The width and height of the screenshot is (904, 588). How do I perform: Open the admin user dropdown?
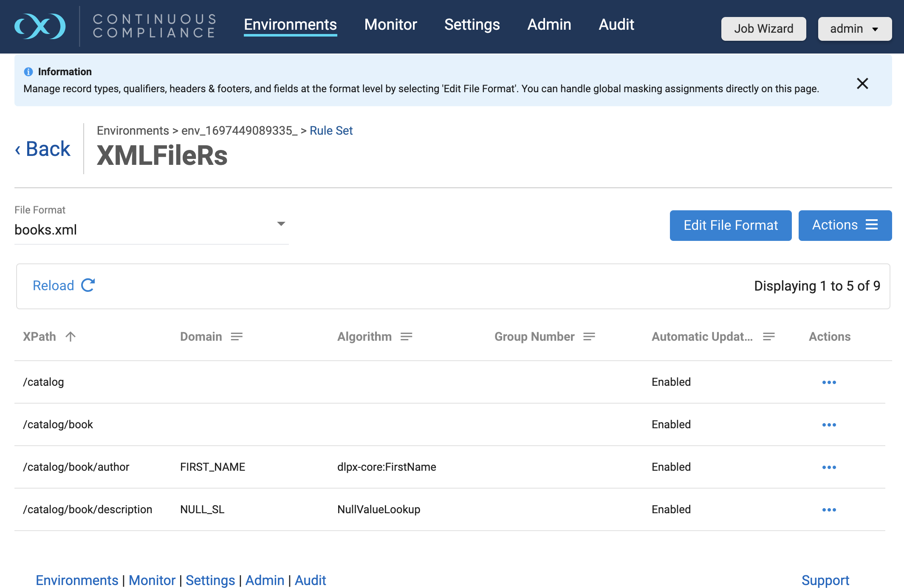854,29
